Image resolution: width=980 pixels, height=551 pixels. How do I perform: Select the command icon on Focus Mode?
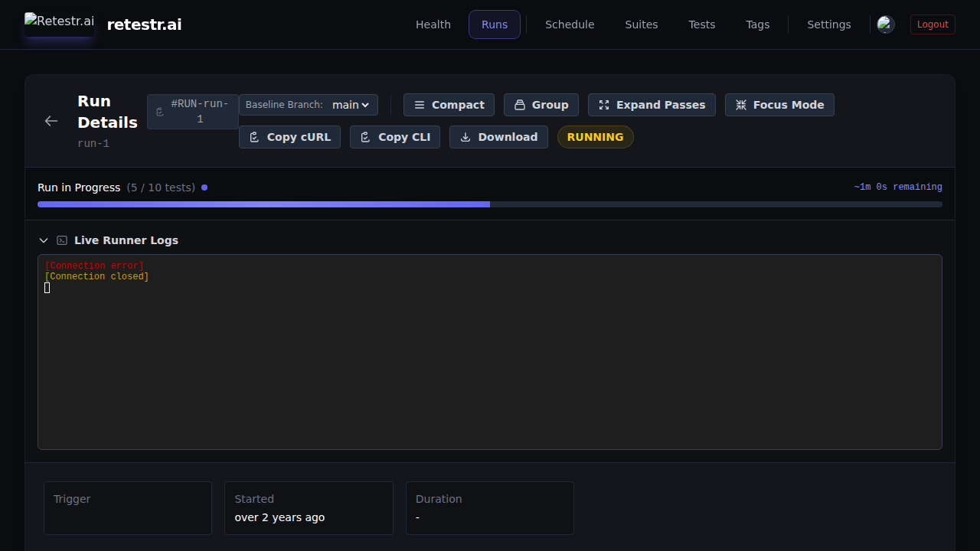741,105
